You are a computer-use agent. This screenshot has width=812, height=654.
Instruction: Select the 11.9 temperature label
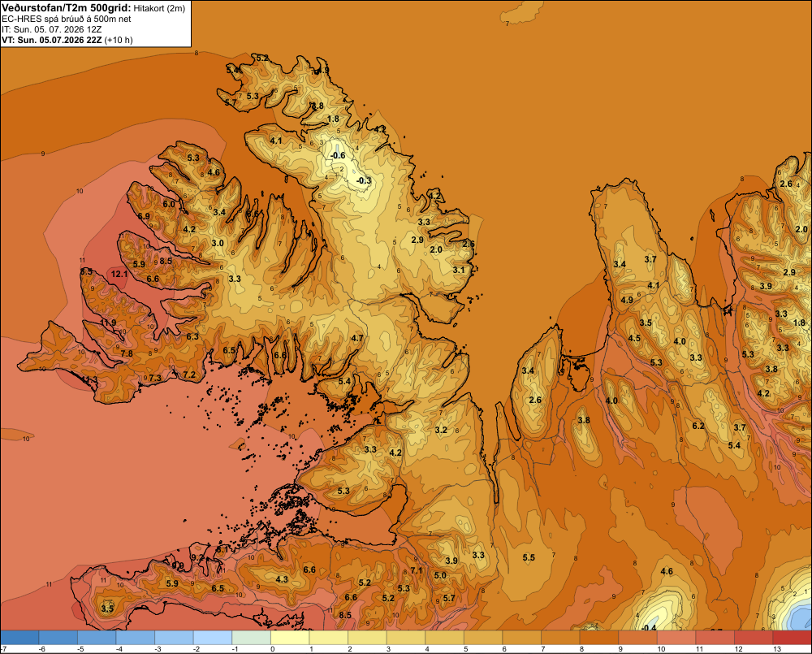pyautogui.click(x=108, y=323)
